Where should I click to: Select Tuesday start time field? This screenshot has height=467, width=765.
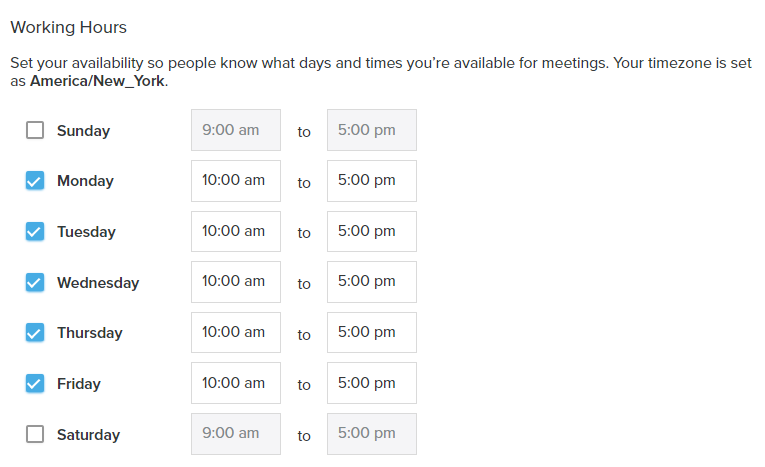pyautogui.click(x=236, y=231)
